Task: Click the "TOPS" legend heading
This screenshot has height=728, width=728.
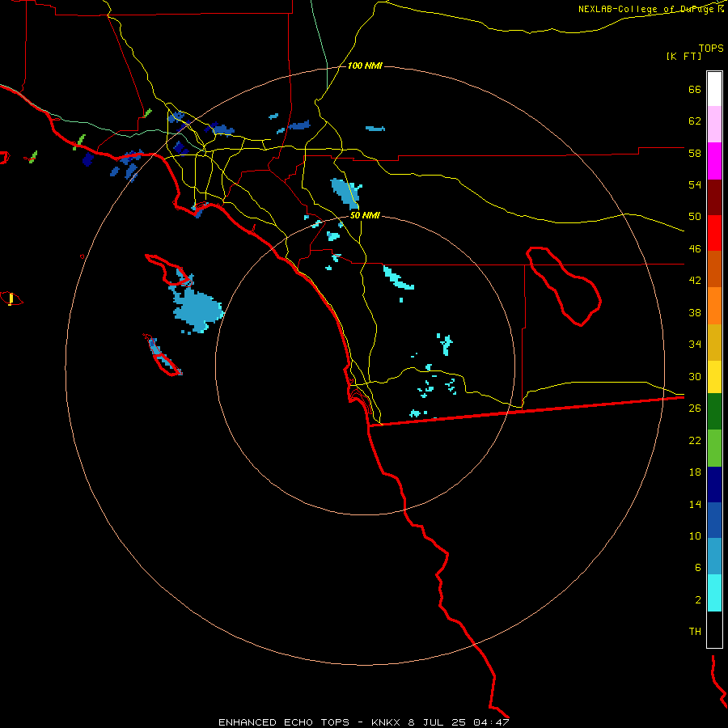Action: coord(711,49)
